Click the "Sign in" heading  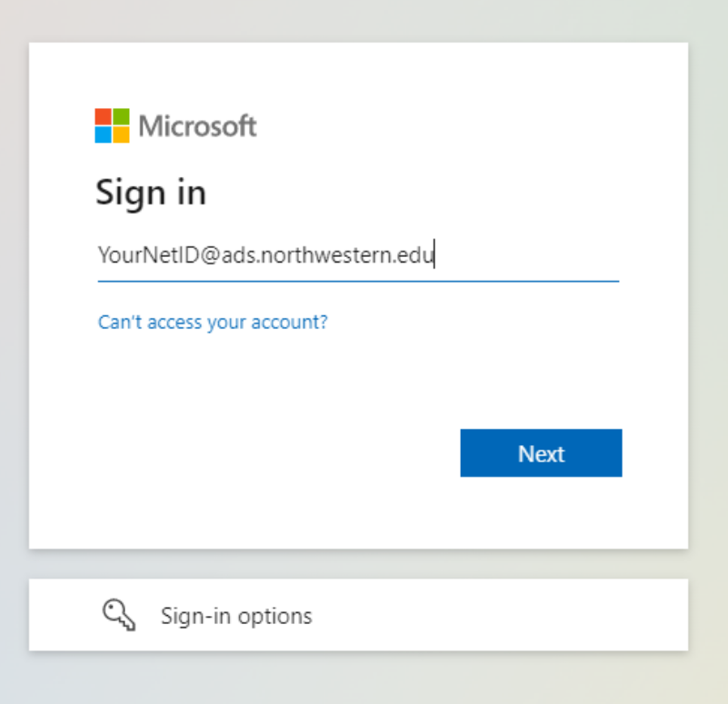pos(151,193)
